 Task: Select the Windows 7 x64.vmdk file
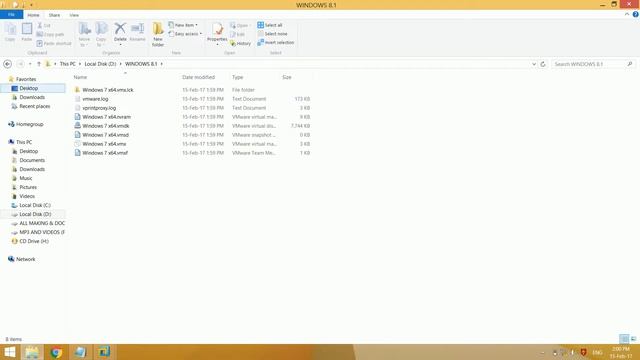click(x=106, y=126)
